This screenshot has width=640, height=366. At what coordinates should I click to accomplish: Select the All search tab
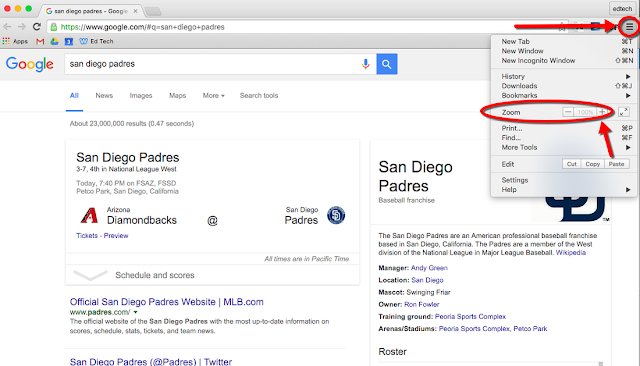[x=74, y=95]
